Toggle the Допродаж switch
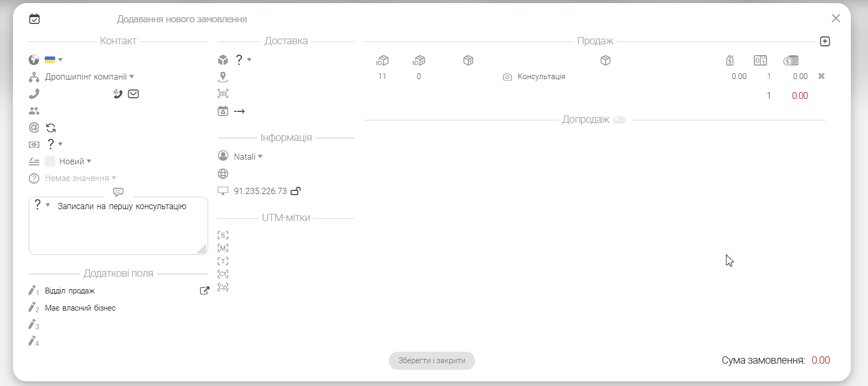Image resolution: width=868 pixels, height=386 pixels. [x=619, y=120]
